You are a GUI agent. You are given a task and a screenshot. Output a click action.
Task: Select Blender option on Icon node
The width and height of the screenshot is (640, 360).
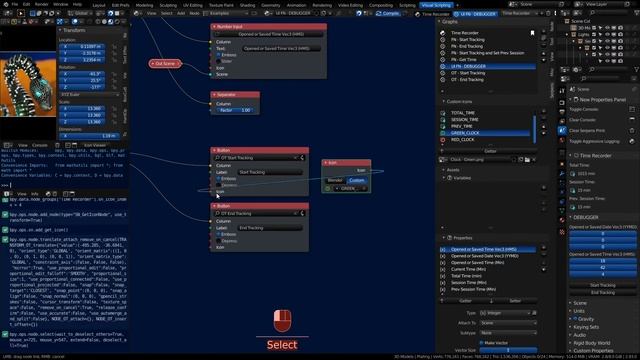point(335,180)
